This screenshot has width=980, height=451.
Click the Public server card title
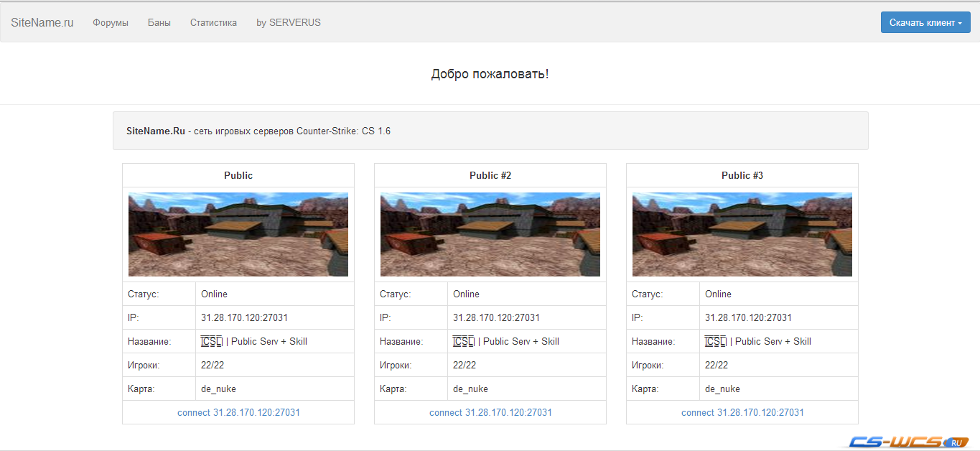[238, 175]
